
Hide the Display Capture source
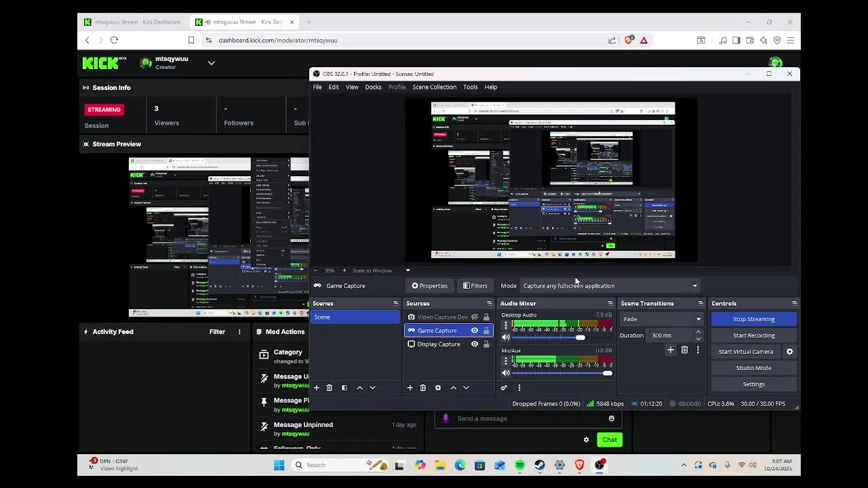[475, 344]
